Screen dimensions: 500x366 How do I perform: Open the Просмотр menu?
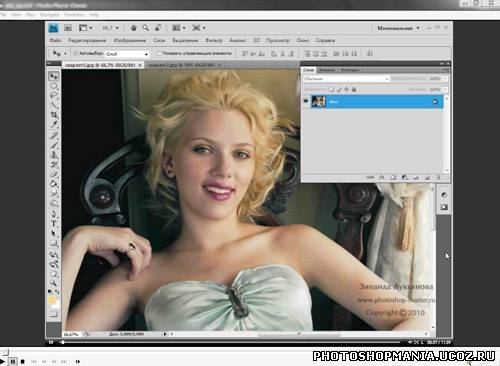click(278, 40)
